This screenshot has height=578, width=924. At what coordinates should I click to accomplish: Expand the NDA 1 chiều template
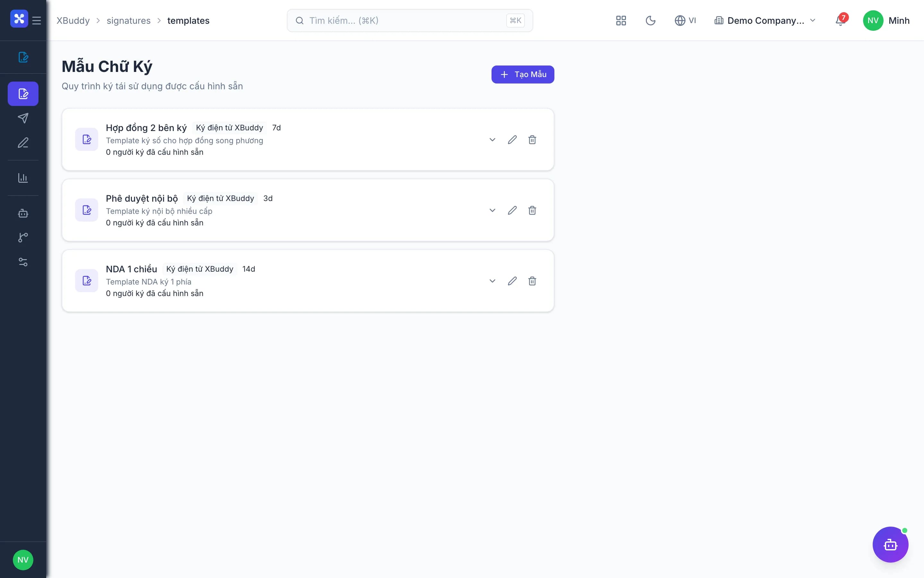492,281
